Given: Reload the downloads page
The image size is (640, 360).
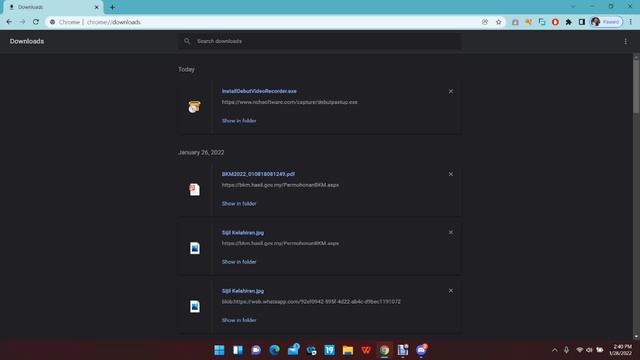Looking at the screenshot, I should point(36,22).
